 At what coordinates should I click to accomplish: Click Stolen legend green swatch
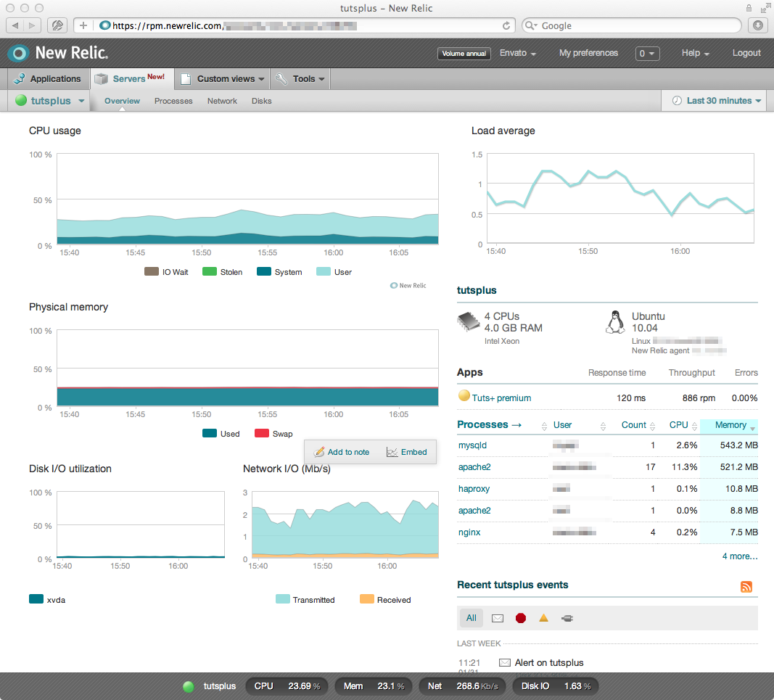[x=210, y=271]
